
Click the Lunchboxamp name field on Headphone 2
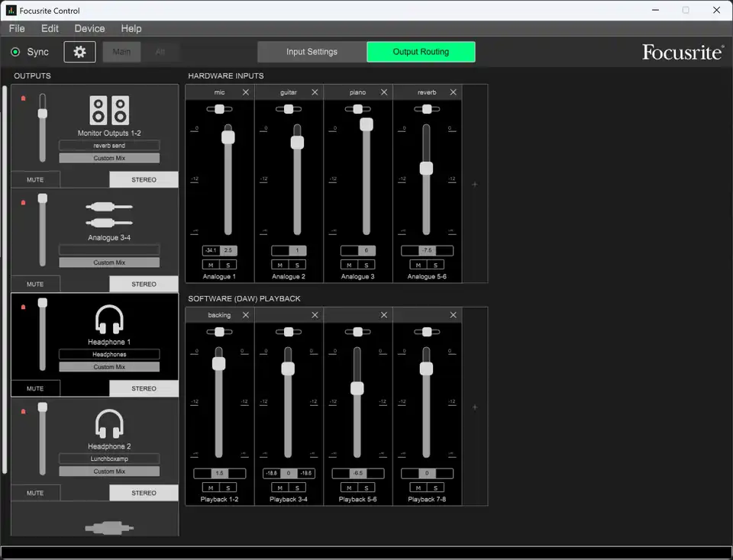(x=108, y=459)
